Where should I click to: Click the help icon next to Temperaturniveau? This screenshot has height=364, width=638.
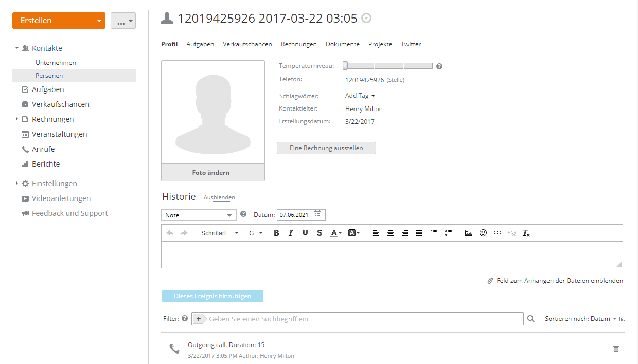coord(439,66)
